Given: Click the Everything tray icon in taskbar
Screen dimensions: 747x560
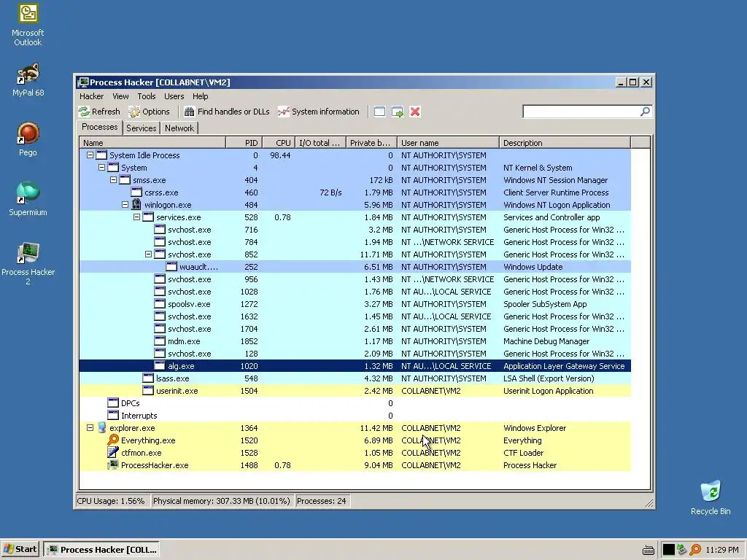Looking at the screenshot, I should click(695, 550).
